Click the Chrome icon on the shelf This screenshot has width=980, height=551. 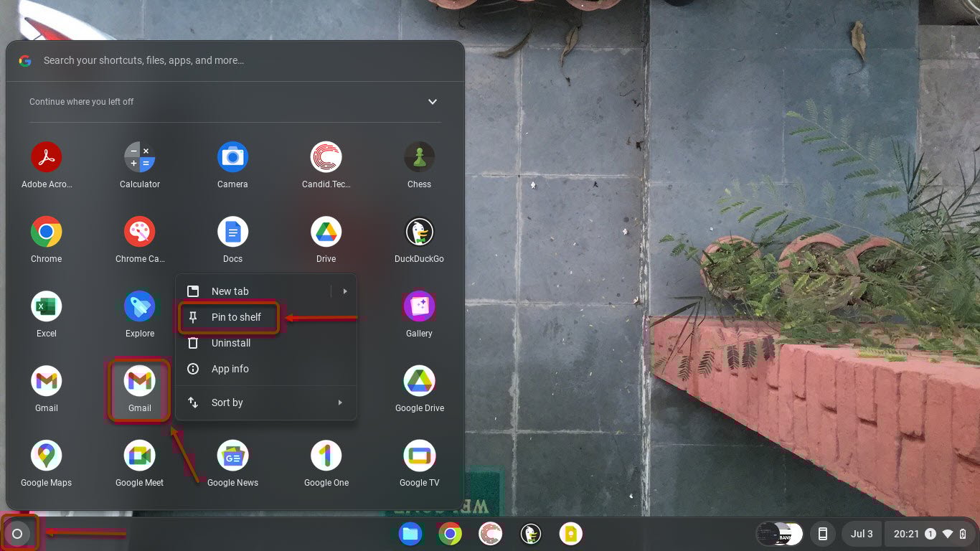tap(451, 534)
